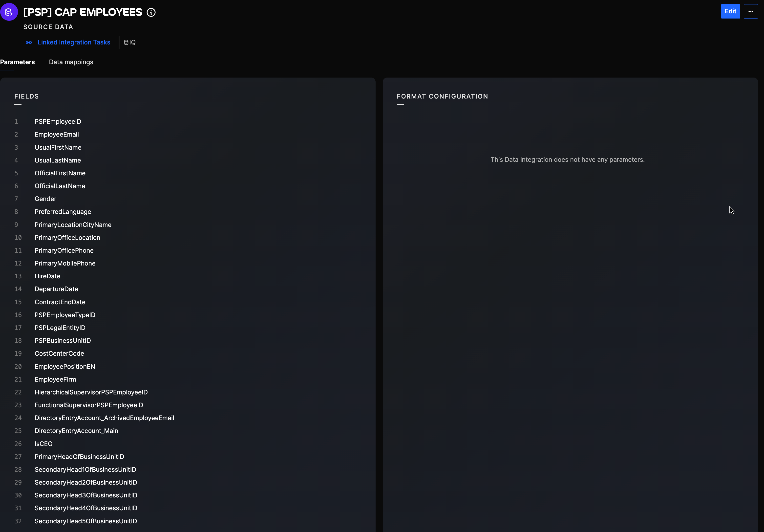
Task: Click the CostCenterCode field
Action: [59, 353]
